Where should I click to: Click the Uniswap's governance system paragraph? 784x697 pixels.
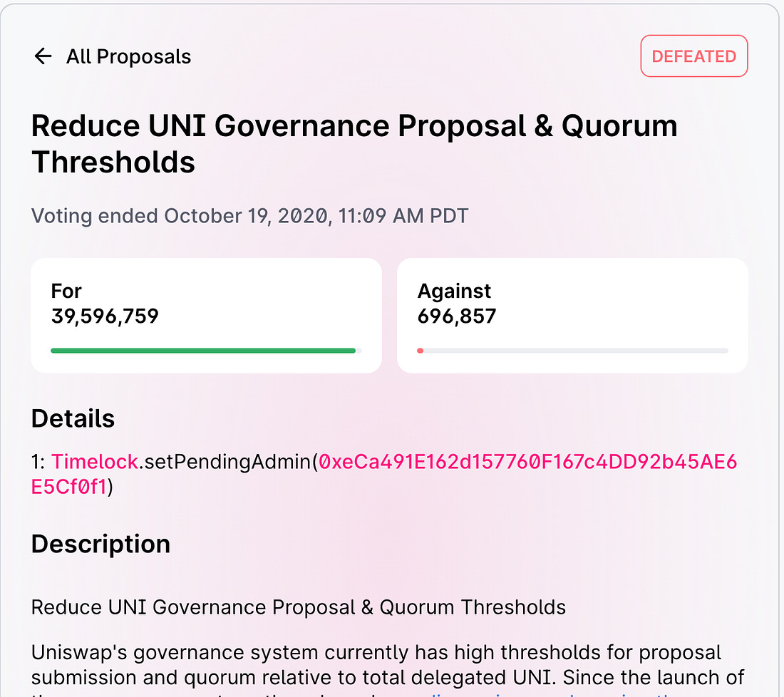(388, 670)
